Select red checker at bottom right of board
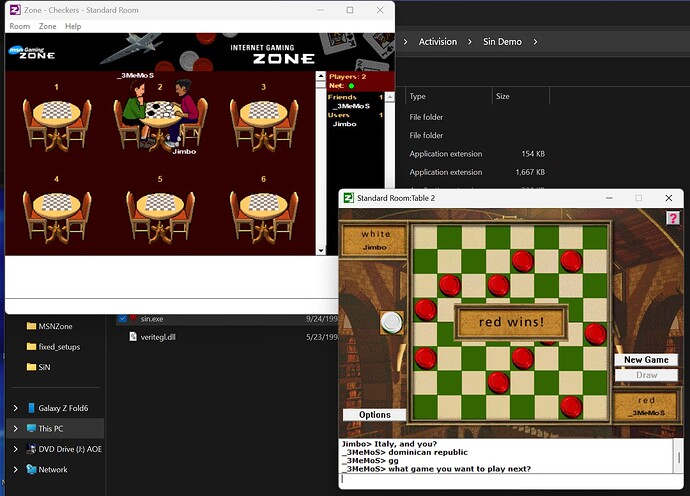The image size is (690, 496). tap(571, 407)
